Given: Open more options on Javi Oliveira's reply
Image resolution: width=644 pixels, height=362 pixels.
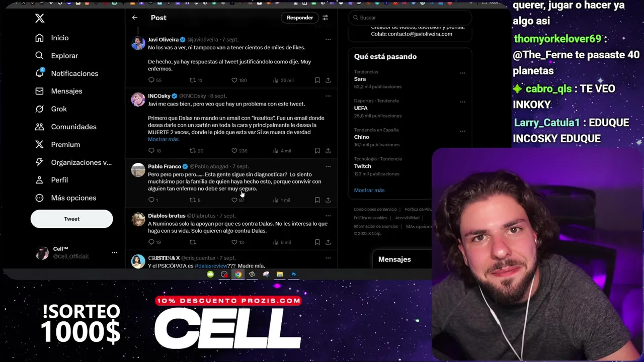Looking at the screenshot, I should pos(328,39).
